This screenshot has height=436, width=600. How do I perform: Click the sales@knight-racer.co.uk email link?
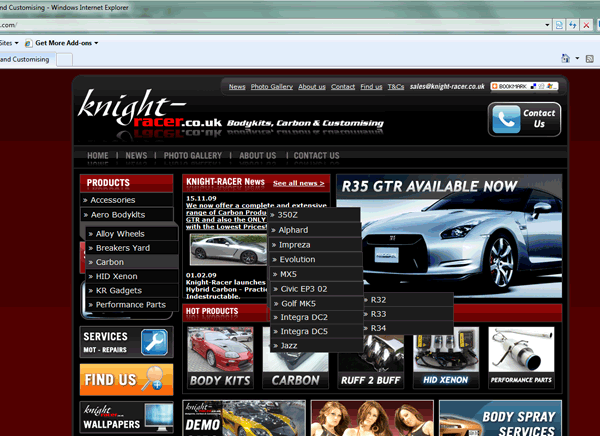click(x=447, y=87)
